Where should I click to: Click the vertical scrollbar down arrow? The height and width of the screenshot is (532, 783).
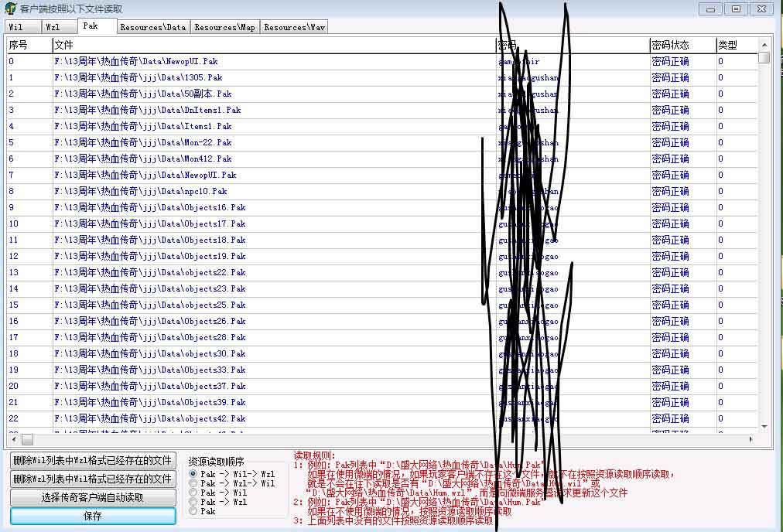(x=764, y=426)
